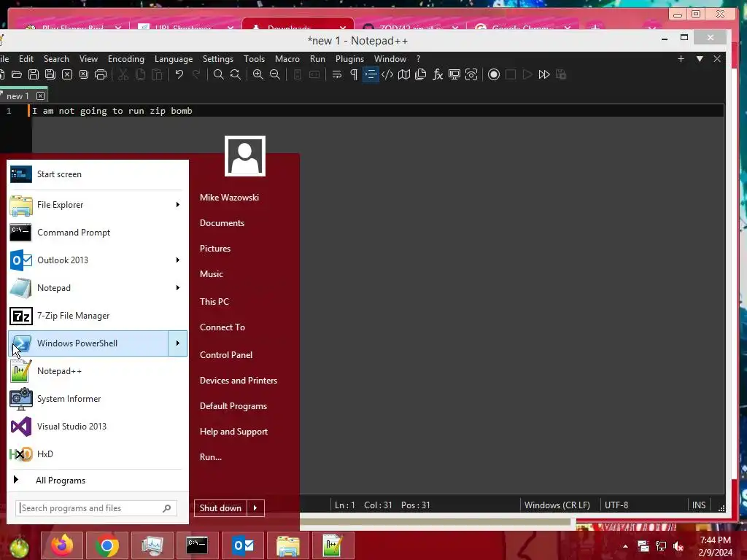Expand Windows PowerShell submenu arrow
Viewport: 747px width, 560px height.
point(178,343)
